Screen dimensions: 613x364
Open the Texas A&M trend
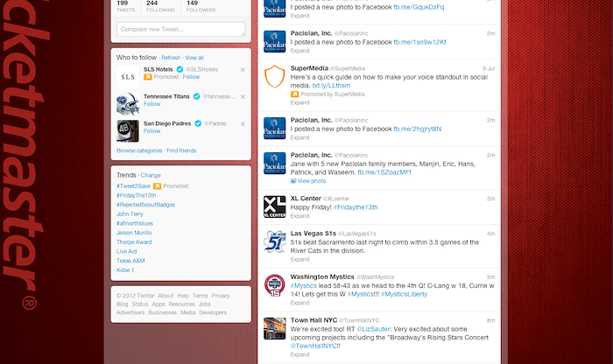130,261
